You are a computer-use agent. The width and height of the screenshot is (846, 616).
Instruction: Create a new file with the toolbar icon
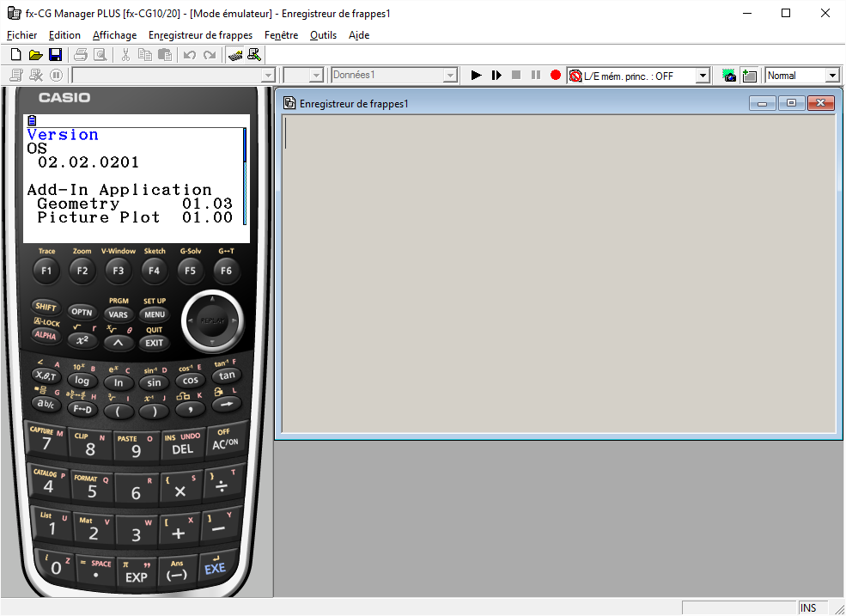point(16,54)
